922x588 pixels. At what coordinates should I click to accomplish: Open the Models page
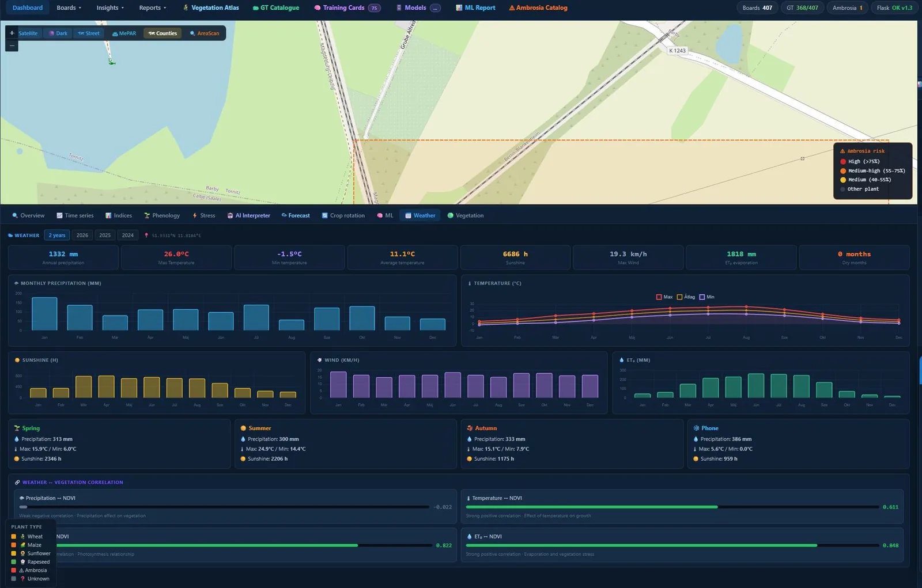coord(418,7)
